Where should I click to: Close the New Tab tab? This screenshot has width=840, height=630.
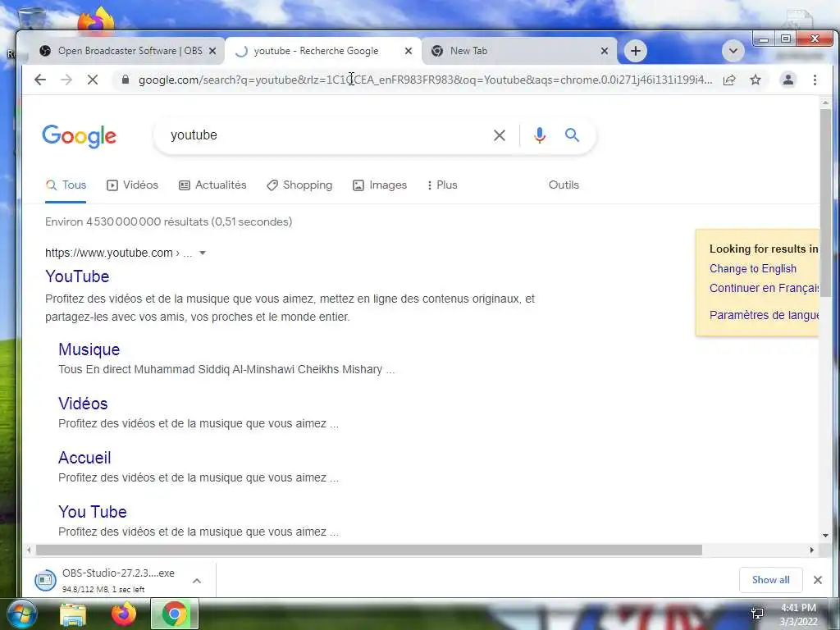605,51
